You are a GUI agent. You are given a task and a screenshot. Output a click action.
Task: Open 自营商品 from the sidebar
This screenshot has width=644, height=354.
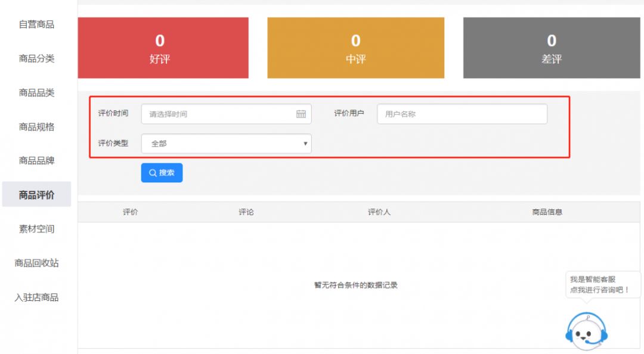point(36,25)
